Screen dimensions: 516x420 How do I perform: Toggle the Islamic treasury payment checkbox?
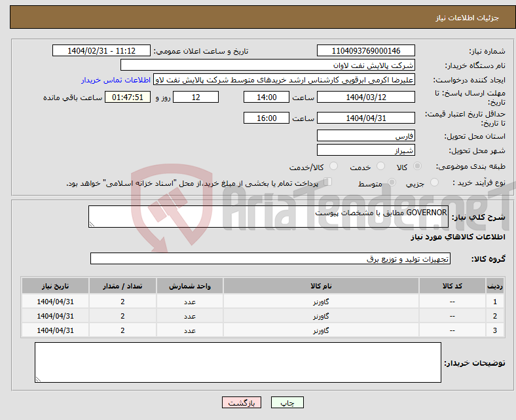[x=328, y=182]
